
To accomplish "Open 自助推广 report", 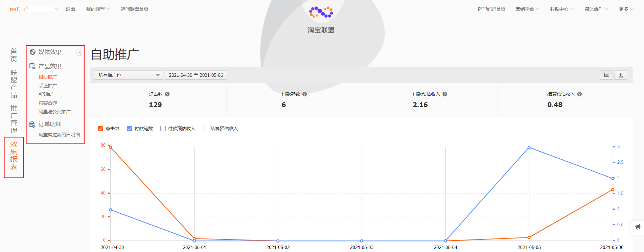I will coord(48,77).
